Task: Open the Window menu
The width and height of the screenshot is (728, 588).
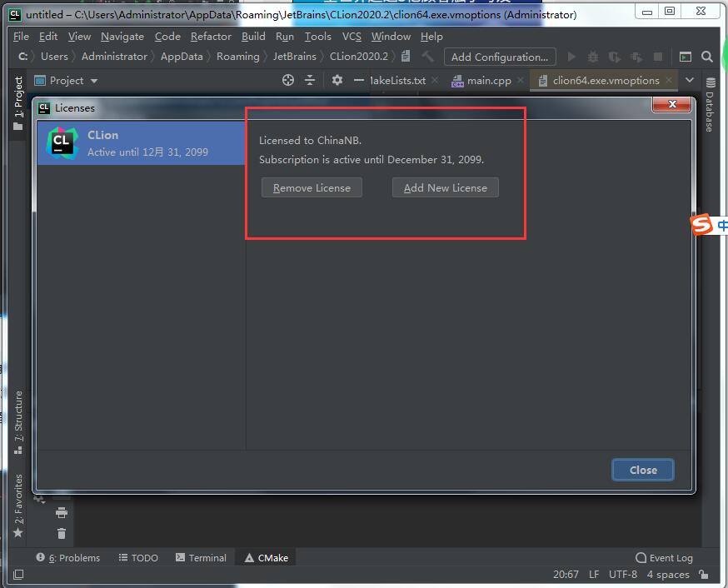Action: (391, 37)
